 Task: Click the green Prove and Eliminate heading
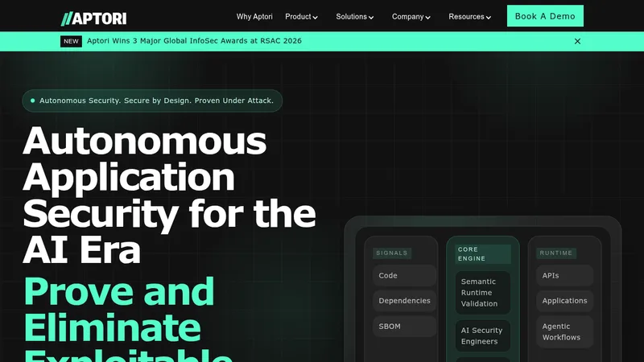point(127,319)
